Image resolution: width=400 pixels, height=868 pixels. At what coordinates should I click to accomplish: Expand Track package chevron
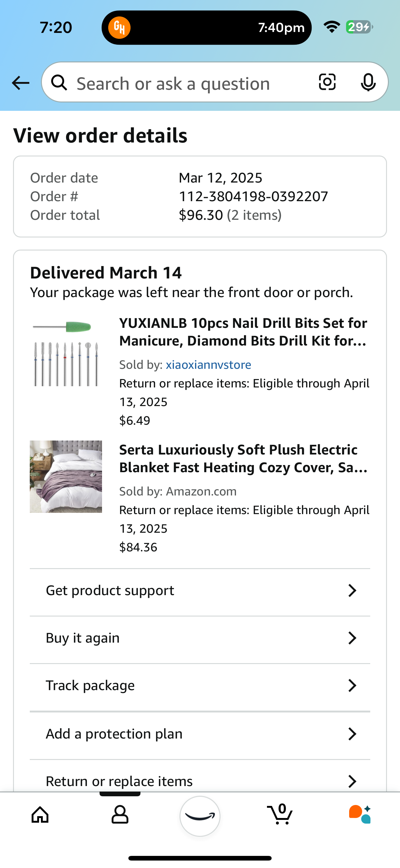click(352, 685)
